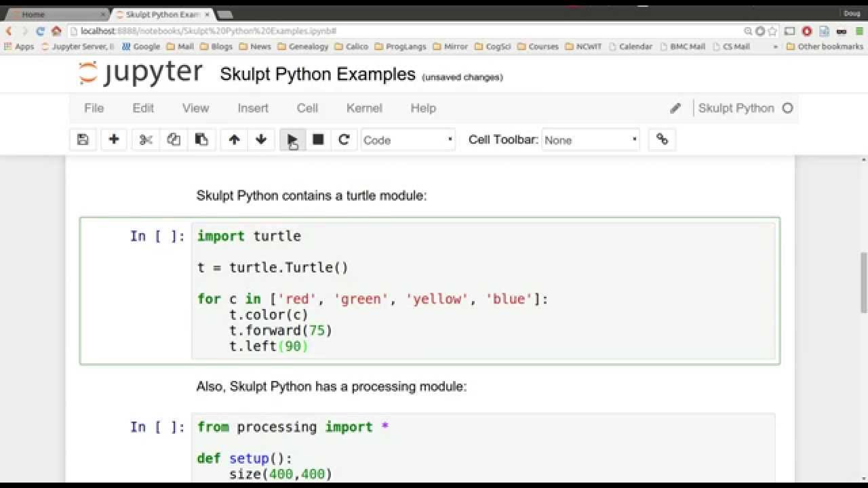The image size is (868, 488).
Task: Open the File menu
Action: pos(94,108)
